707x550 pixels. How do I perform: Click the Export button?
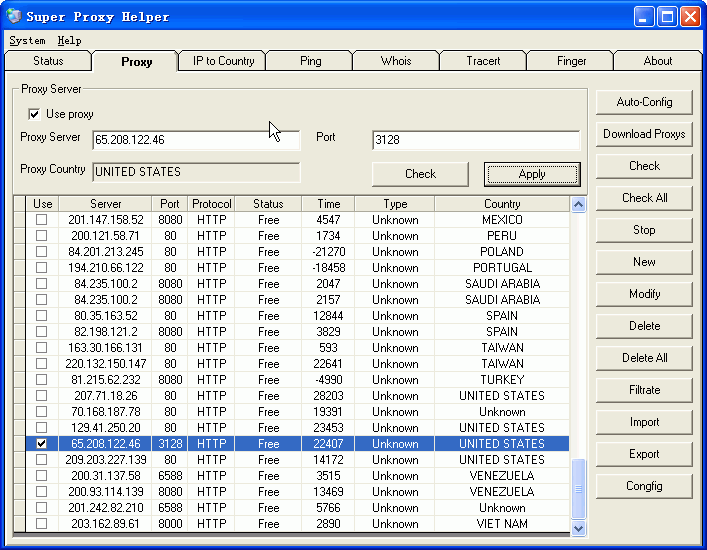tap(644, 454)
